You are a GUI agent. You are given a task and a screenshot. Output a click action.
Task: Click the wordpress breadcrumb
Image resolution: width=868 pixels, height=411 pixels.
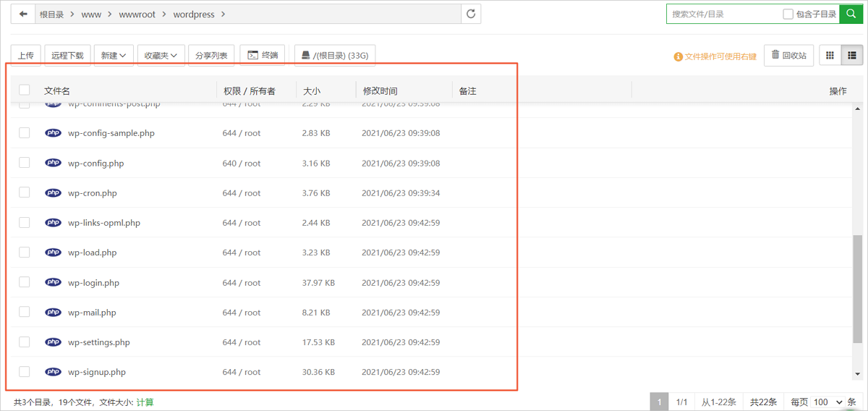tap(195, 14)
